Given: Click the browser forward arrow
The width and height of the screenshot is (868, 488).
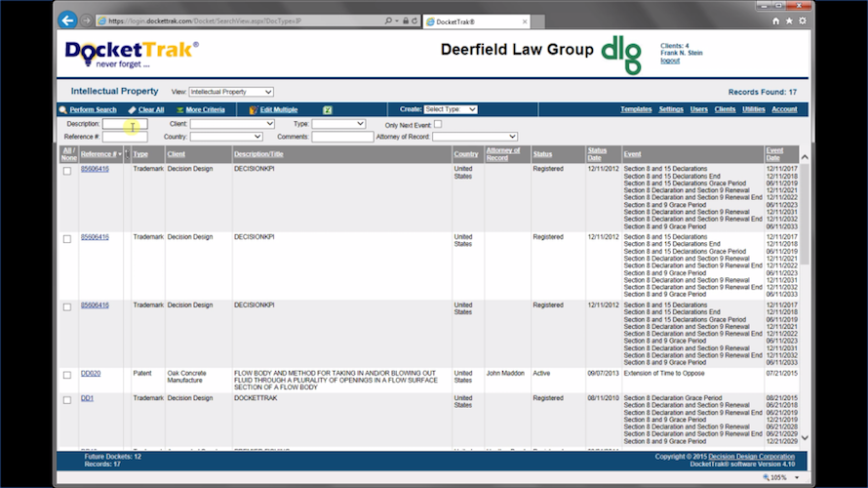Looking at the screenshot, I should pos(87,20).
